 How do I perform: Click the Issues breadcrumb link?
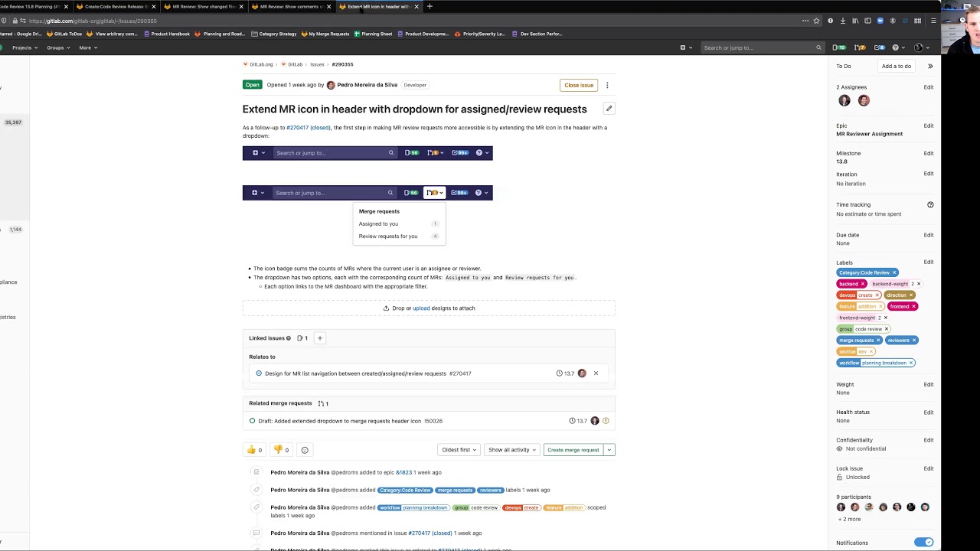(x=317, y=64)
